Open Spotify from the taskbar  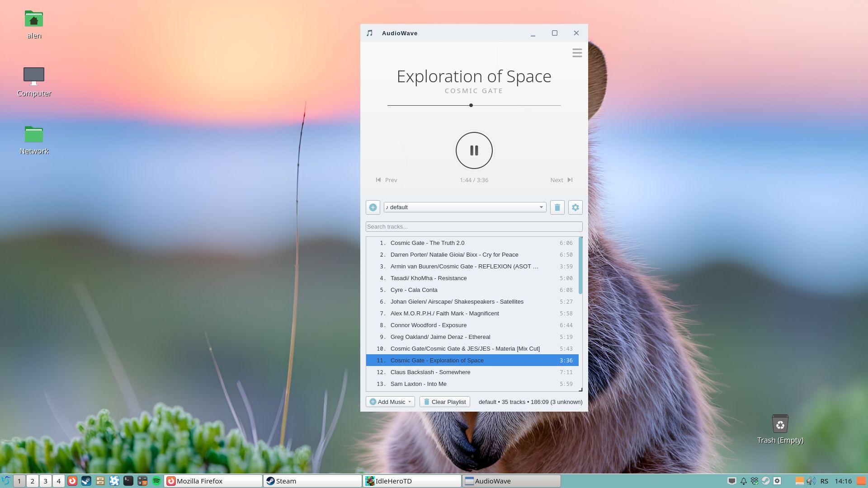[156, 481]
